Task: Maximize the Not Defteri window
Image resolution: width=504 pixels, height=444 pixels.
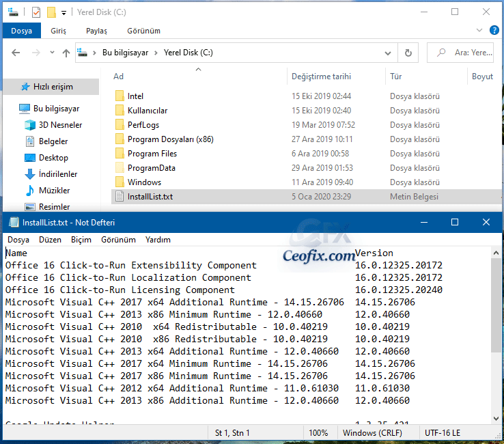Action: point(455,222)
